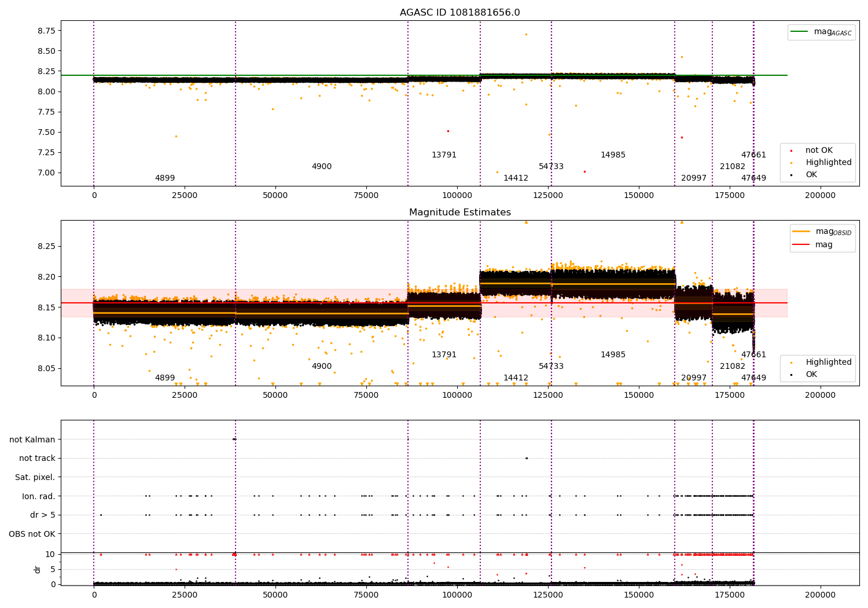Click the 8.75 y-axis tick label
The width and height of the screenshot is (868, 608).
coord(46,31)
